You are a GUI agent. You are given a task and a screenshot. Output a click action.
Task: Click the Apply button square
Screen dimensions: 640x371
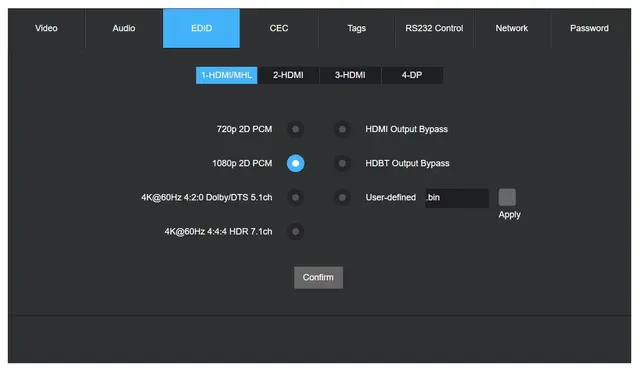click(x=507, y=198)
